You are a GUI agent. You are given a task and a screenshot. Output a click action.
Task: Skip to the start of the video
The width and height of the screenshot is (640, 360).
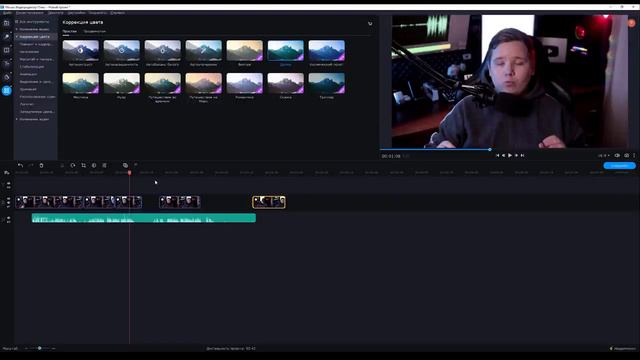coord(497,156)
